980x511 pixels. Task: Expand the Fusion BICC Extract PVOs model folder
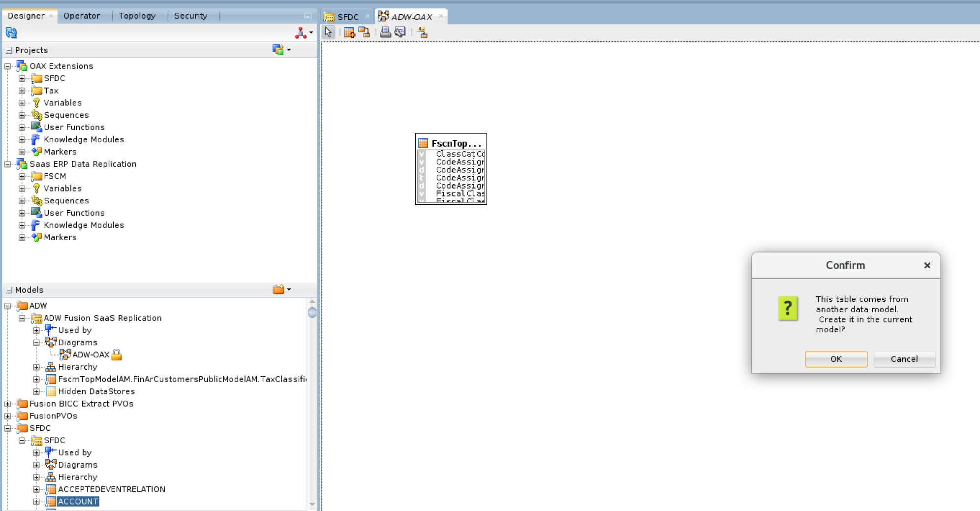(8, 404)
